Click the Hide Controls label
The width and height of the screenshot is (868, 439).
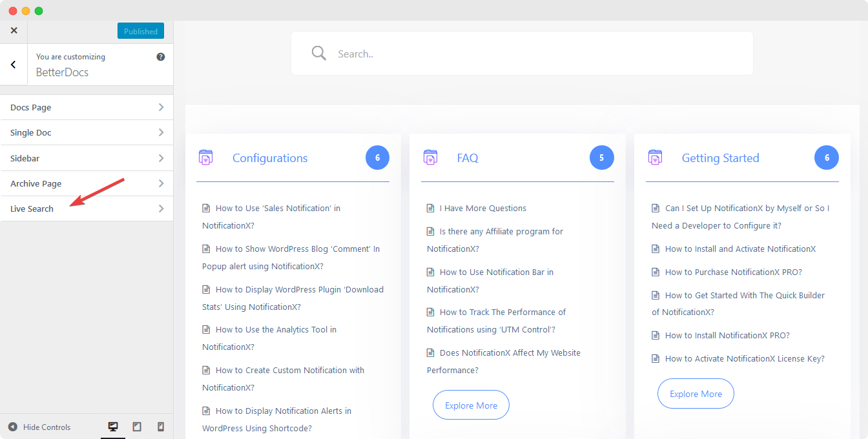(x=46, y=427)
